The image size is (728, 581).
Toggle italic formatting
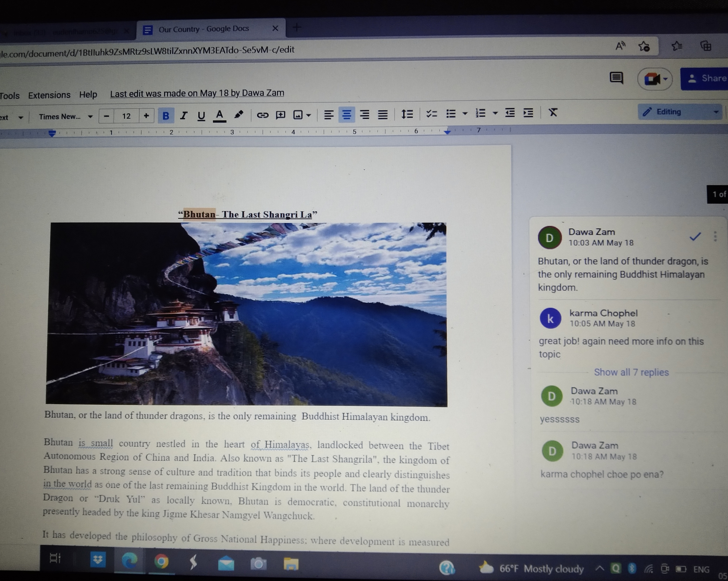183,116
